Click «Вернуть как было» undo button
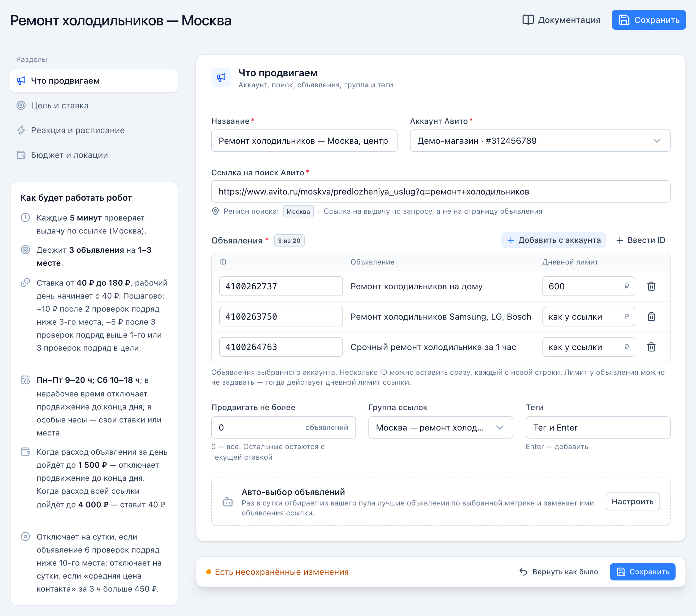 (x=559, y=572)
